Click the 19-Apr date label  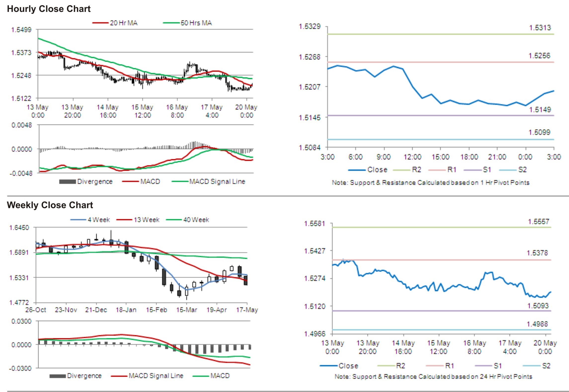[217, 310]
